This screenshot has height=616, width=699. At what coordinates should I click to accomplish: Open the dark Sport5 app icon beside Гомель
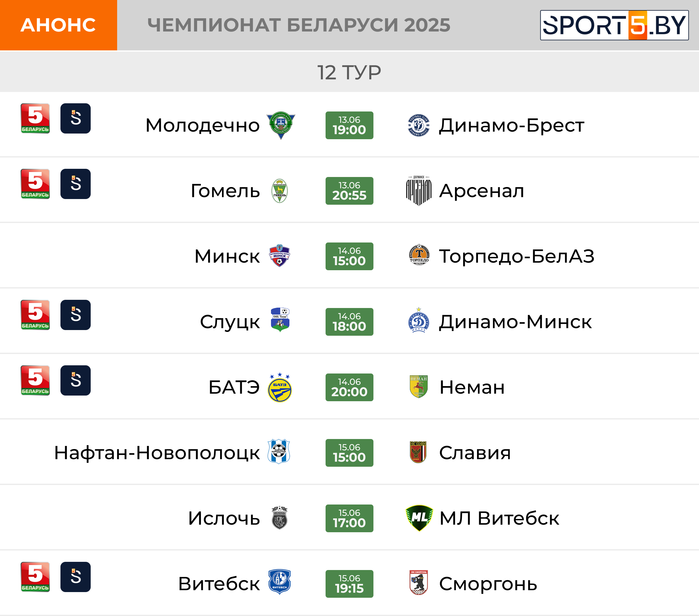(76, 184)
